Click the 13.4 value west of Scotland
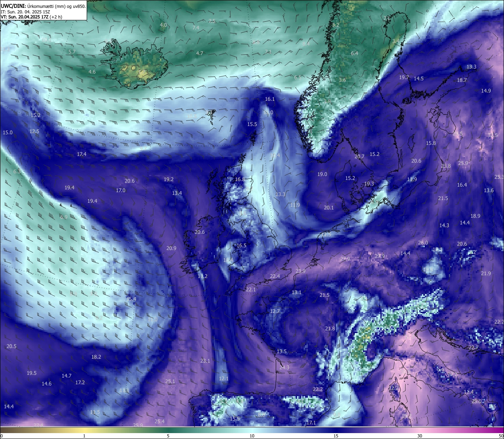The image size is (504, 439). click(x=177, y=193)
